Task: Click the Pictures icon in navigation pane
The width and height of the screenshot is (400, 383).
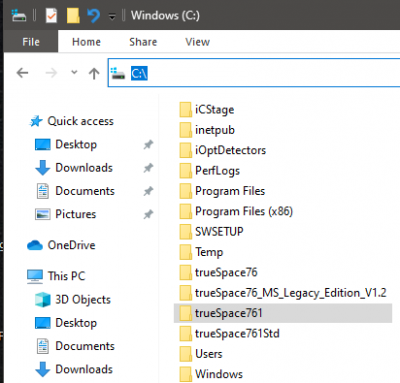Action: click(x=43, y=214)
